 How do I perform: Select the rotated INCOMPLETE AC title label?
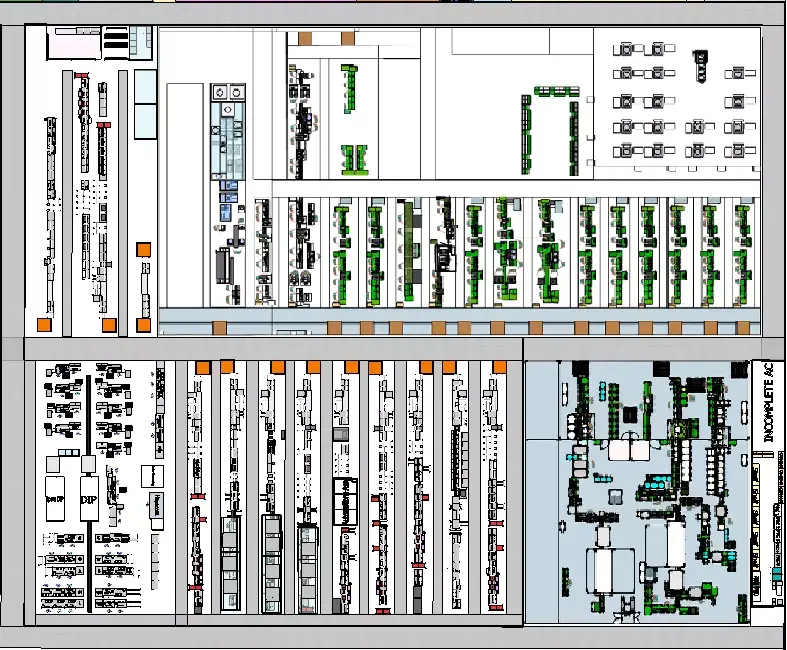tap(768, 403)
